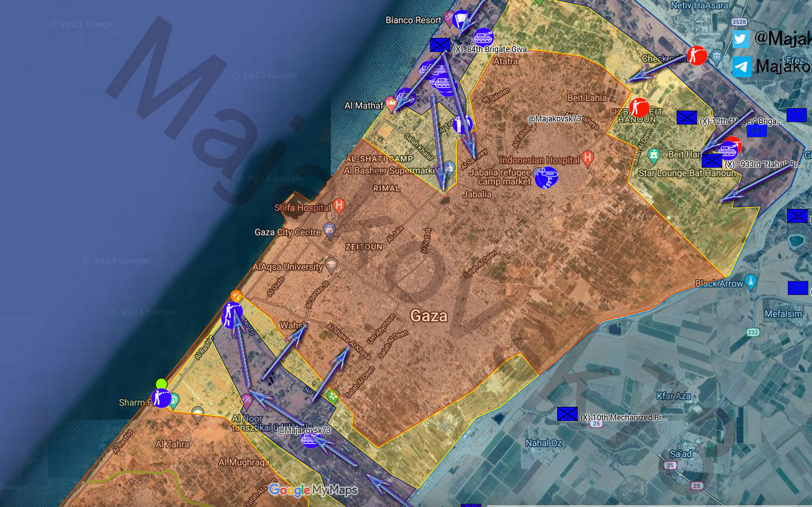Select the (X)-10th Mechanized Br... label
This screenshot has width=812, height=507.
click(623, 418)
